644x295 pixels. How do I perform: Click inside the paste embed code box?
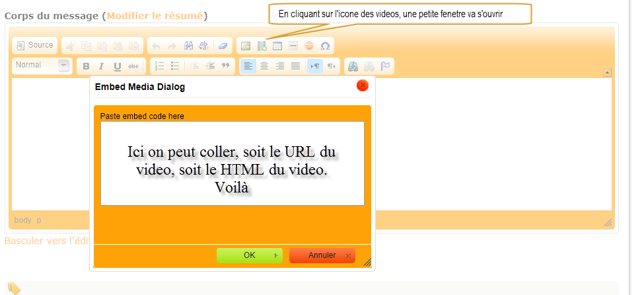pyautogui.click(x=233, y=163)
